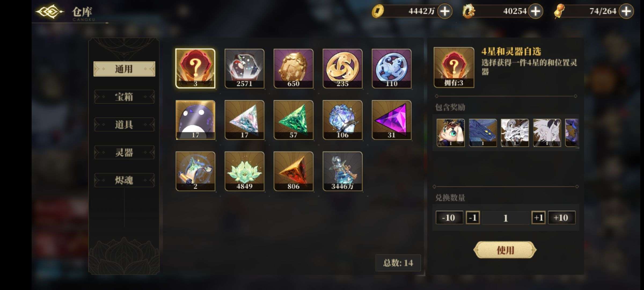Image resolution: width=644 pixels, height=290 pixels.
Task: Open the 道具 category tab
Action: (x=124, y=125)
